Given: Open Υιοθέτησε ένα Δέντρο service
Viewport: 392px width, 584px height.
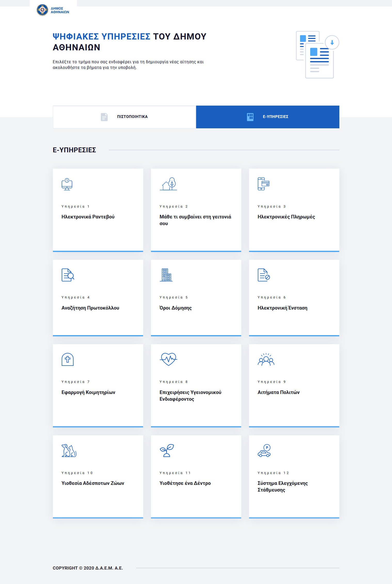Looking at the screenshot, I should point(185,483).
